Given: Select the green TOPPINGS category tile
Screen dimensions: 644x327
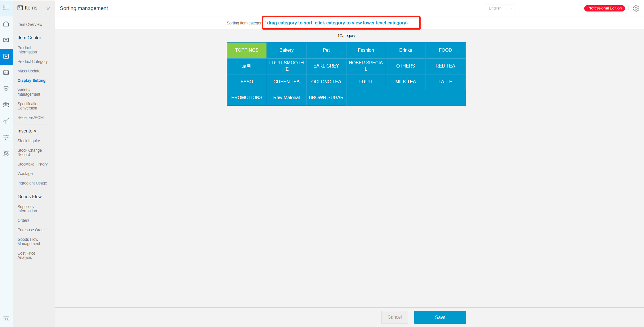Looking at the screenshot, I should tap(247, 50).
